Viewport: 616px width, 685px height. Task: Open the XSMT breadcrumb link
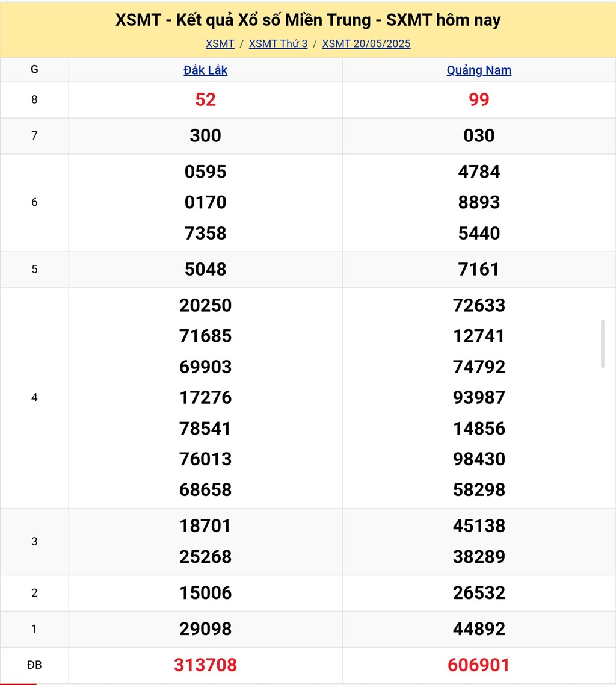(220, 44)
